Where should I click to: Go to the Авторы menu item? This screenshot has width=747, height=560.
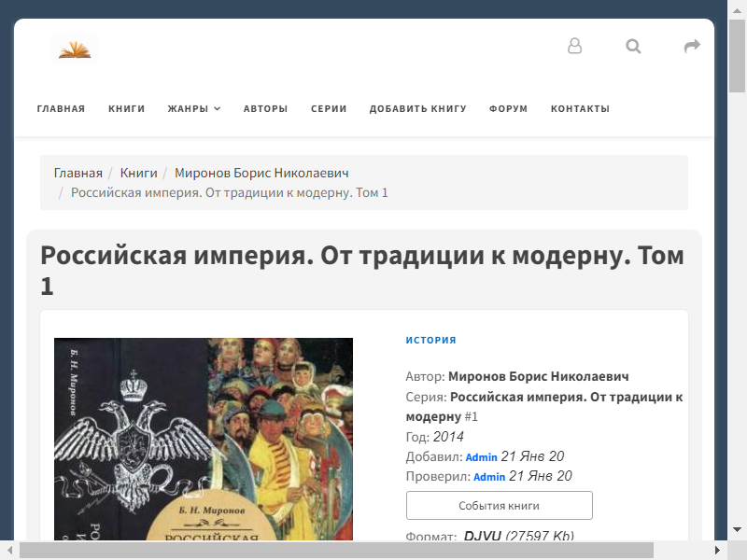click(265, 109)
